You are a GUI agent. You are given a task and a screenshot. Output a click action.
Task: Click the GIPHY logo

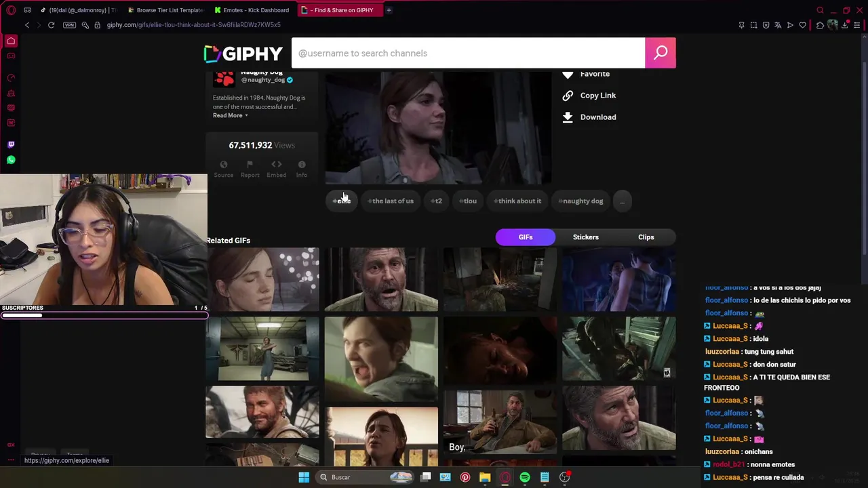coord(243,54)
